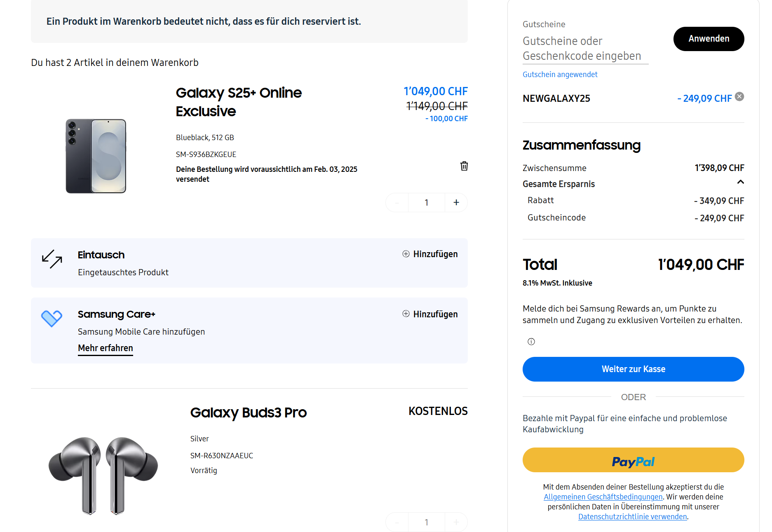Click the Eintausch trade-in arrows icon
Screen dimensions: 772x532
pyautogui.click(x=52, y=259)
